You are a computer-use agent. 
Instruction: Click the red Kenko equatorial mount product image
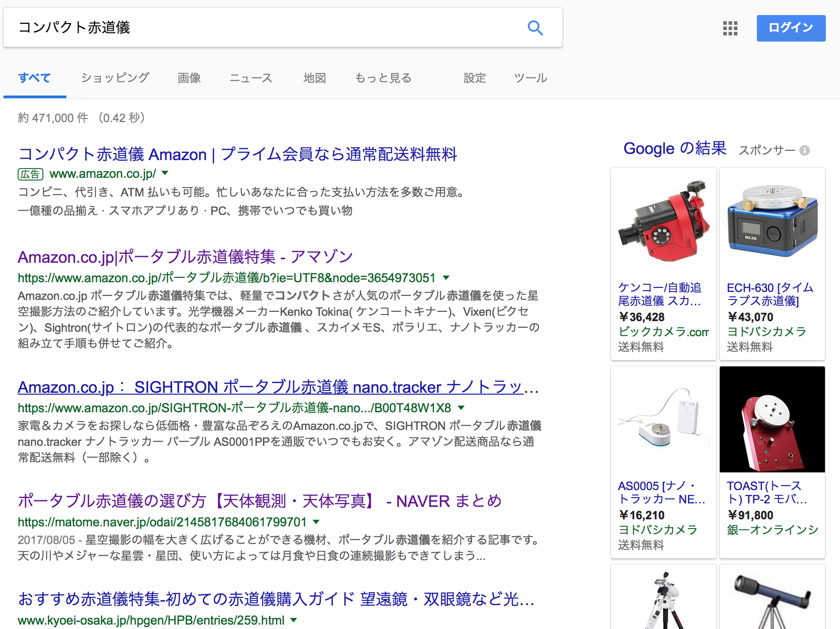663,221
